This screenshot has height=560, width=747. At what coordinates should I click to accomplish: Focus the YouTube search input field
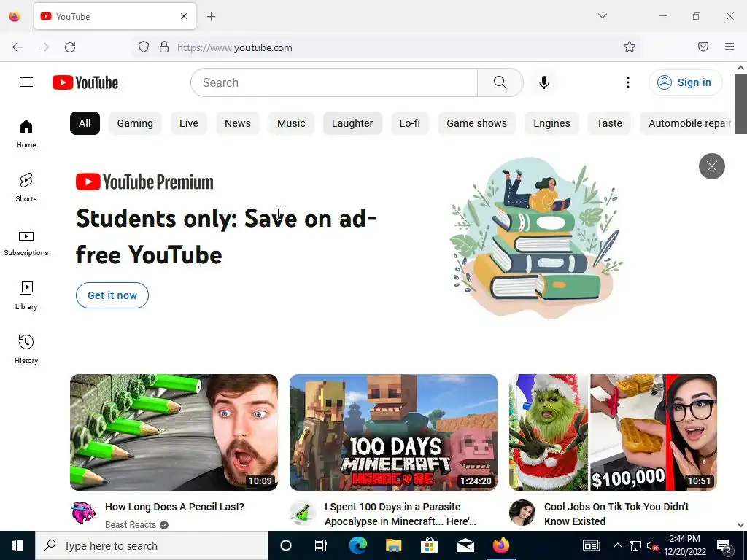point(334,82)
